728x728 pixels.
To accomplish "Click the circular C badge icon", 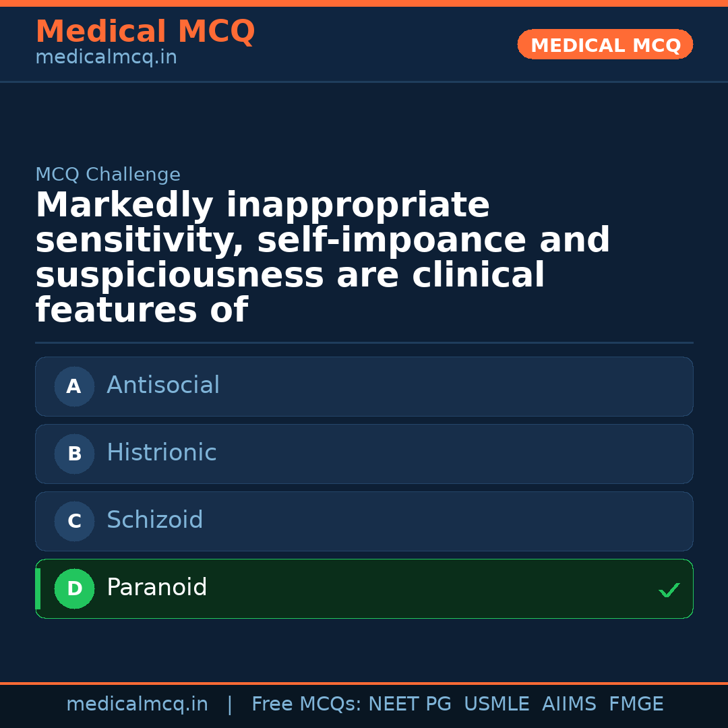I will (x=74, y=521).
